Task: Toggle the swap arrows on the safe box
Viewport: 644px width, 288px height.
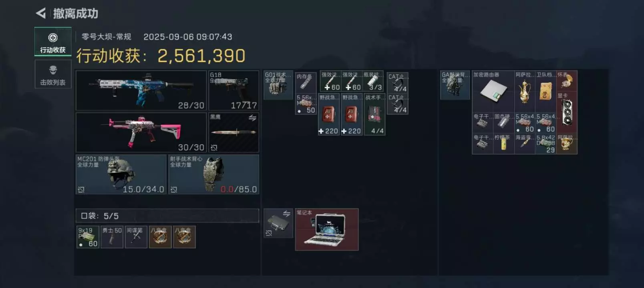Action: pyautogui.click(x=287, y=214)
